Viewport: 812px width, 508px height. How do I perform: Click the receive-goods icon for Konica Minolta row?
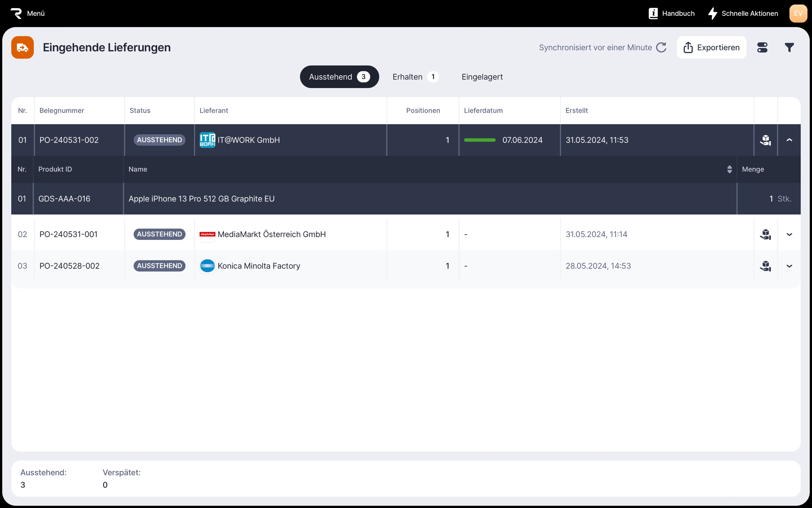(765, 266)
